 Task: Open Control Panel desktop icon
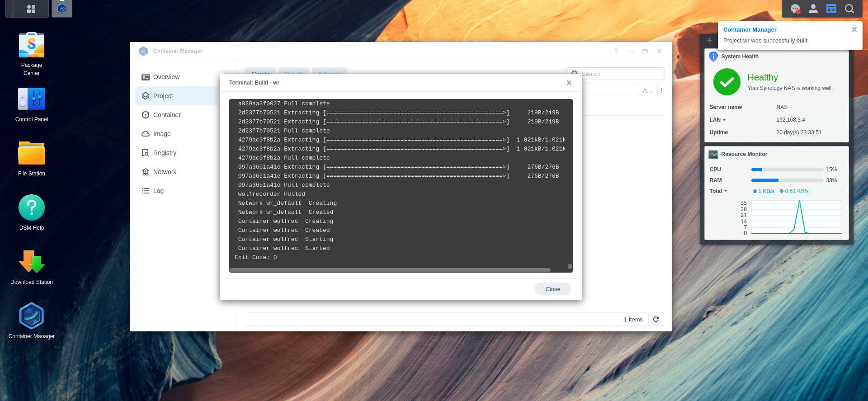click(x=32, y=99)
